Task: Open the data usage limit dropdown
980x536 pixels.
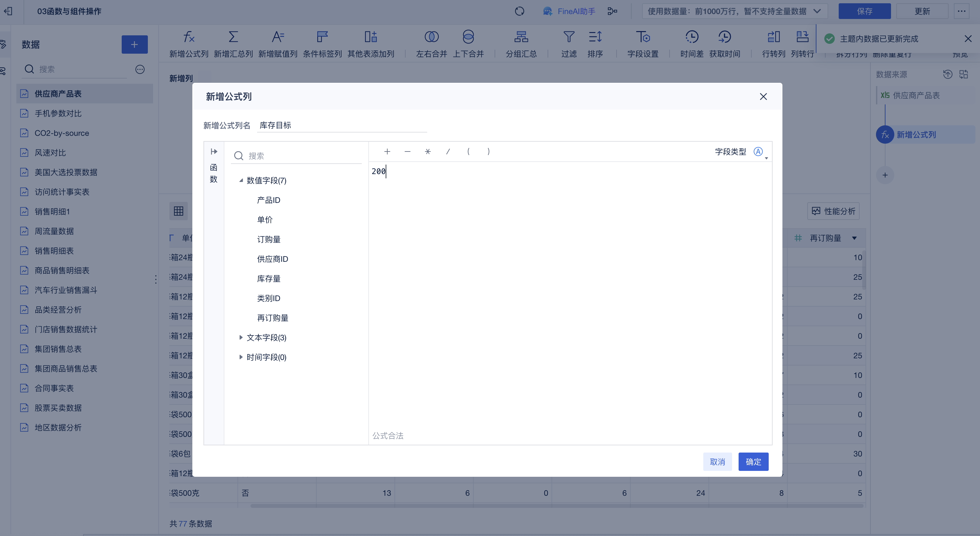Action: click(735, 11)
